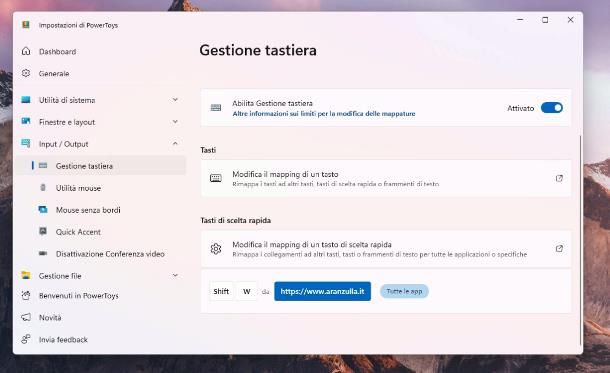Image resolution: width=610 pixels, height=373 pixels.
Task: Click the Invia feedback icon
Action: click(x=26, y=339)
